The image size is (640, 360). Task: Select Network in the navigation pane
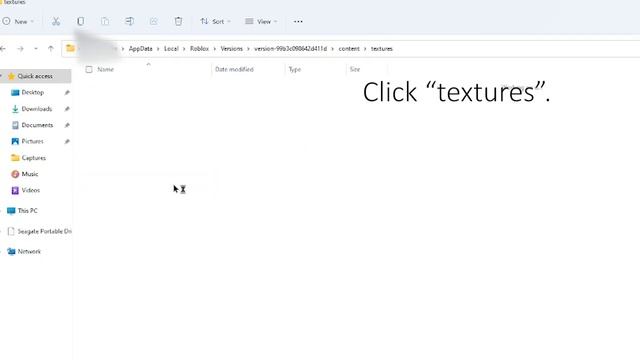pos(29,251)
